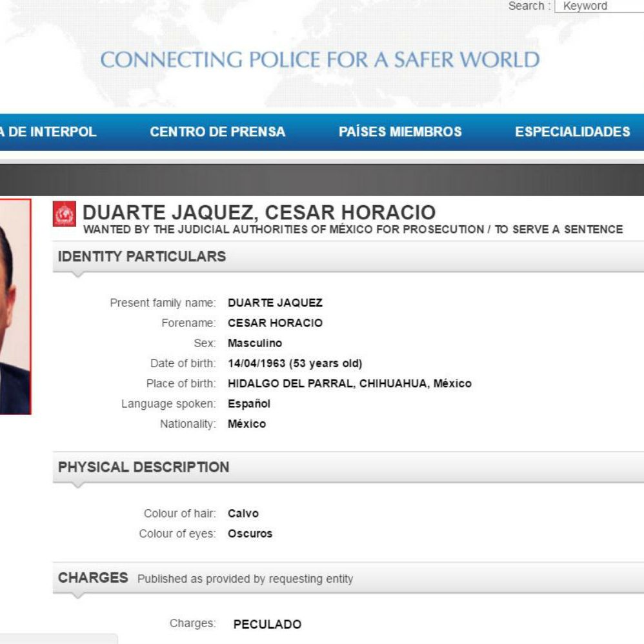Click the place of birth HIDALGO DEL PARRAL
Image resolution: width=644 pixels, height=644 pixels.
click(291, 383)
